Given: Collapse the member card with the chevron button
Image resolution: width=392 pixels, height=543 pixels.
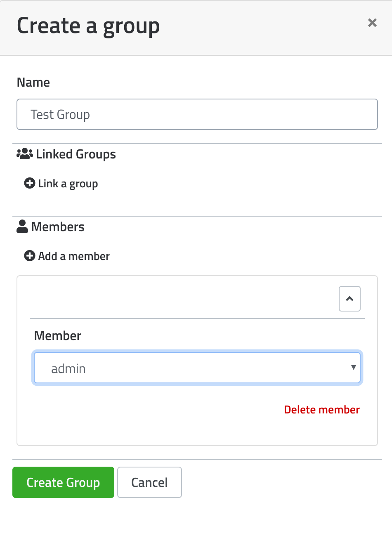Looking at the screenshot, I should tap(349, 299).
